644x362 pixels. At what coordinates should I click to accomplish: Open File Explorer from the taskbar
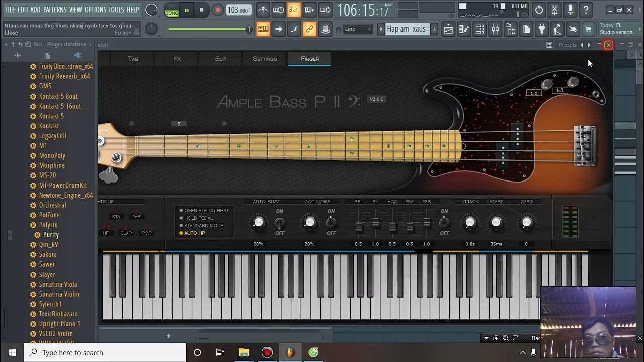[244, 352]
